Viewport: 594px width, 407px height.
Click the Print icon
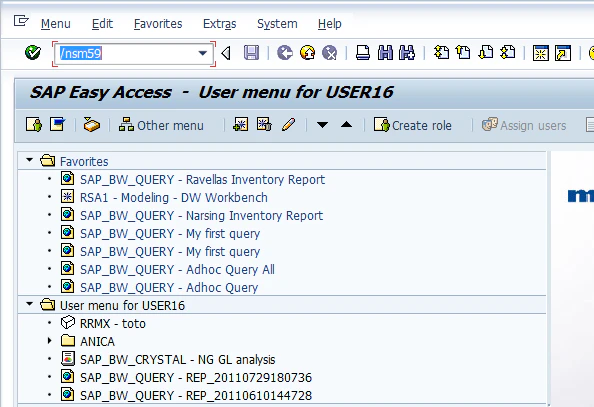[363, 53]
